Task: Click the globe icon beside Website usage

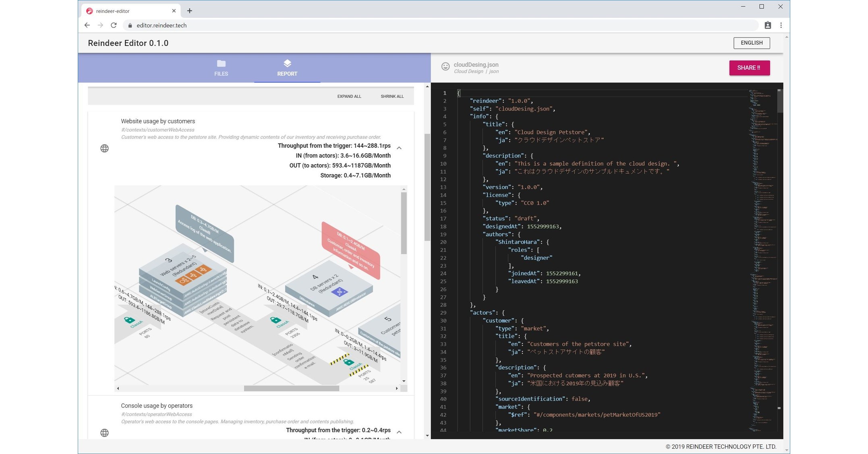Action: [104, 149]
